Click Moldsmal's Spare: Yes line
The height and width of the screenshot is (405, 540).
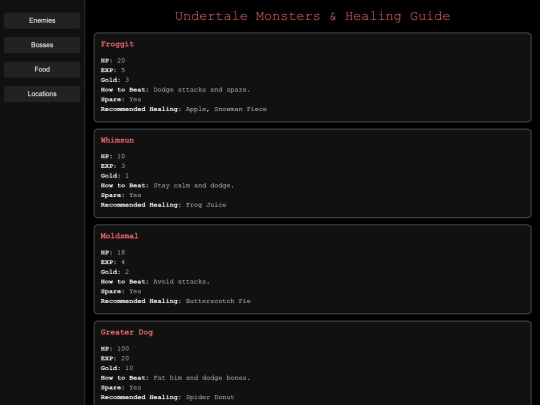pyautogui.click(x=121, y=291)
